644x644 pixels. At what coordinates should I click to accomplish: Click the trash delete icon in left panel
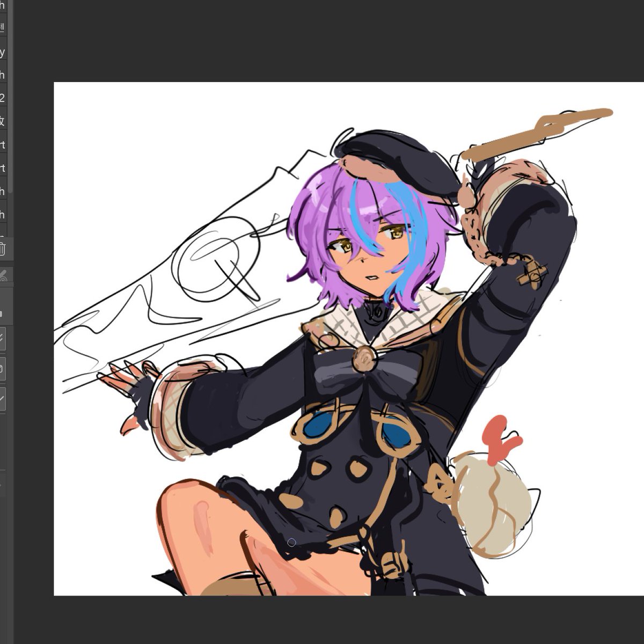coord(2,249)
